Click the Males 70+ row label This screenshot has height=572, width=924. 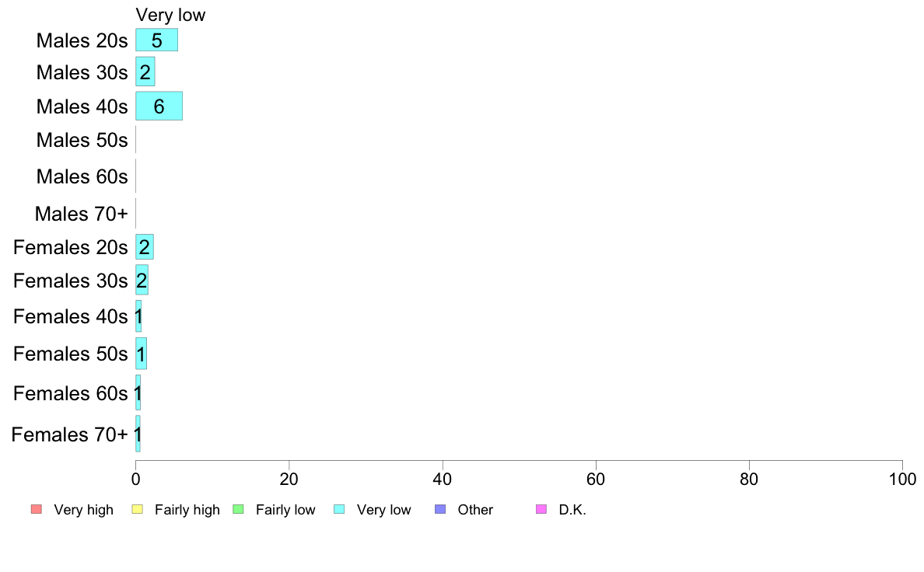point(82,213)
